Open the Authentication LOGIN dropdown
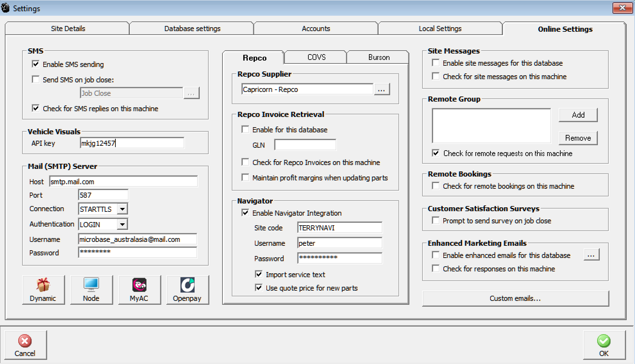The image size is (635, 364). pyautogui.click(x=122, y=224)
